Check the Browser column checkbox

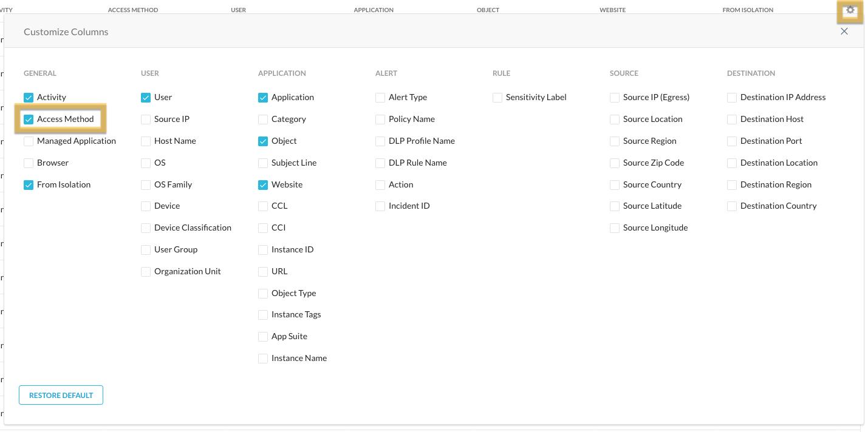[x=29, y=163]
